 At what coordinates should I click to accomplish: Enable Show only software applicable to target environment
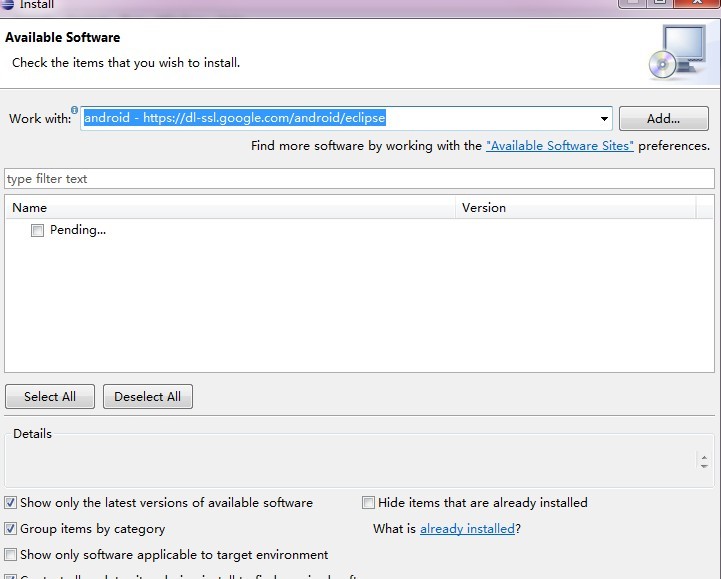click(x=11, y=555)
